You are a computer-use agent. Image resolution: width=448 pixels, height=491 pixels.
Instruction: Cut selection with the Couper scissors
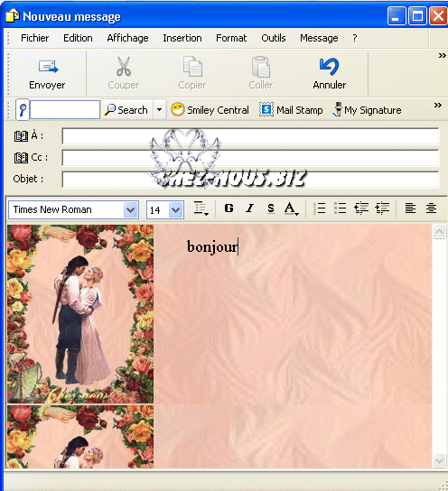click(124, 74)
